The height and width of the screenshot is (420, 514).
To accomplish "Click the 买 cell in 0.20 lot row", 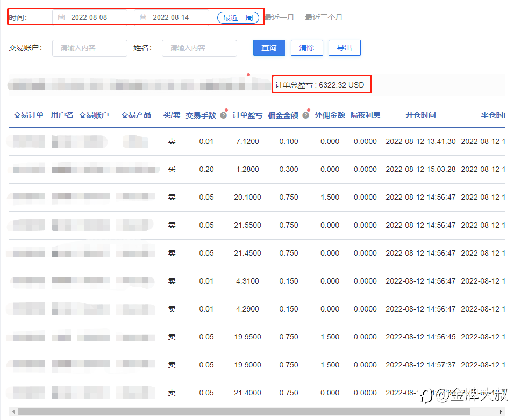I will 172,169.
